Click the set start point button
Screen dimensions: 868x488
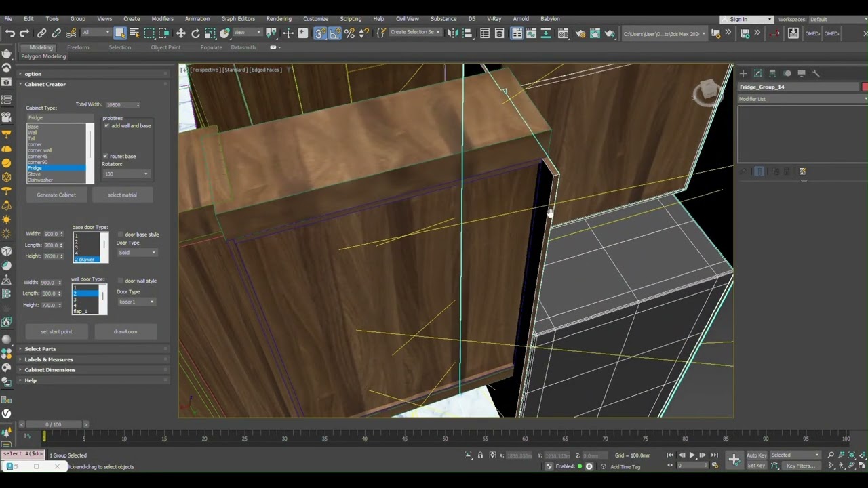pos(56,332)
